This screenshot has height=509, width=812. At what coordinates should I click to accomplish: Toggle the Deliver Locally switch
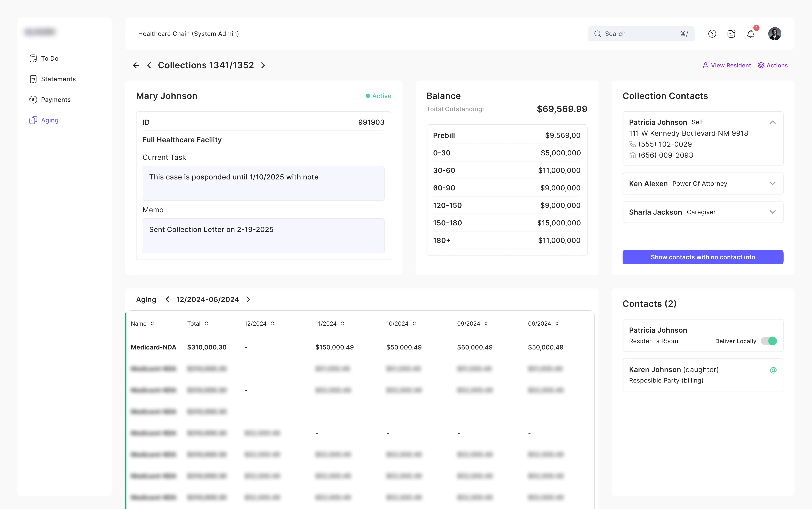(x=769, y=341)
